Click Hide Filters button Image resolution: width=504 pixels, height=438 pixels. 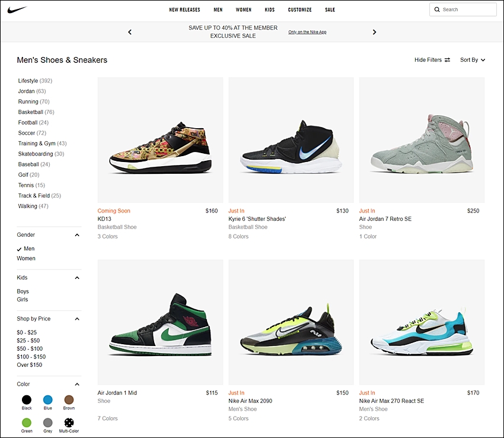432,60
